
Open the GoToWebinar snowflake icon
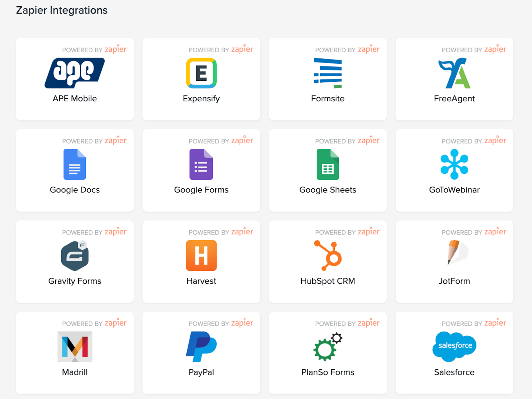(454, 164)
